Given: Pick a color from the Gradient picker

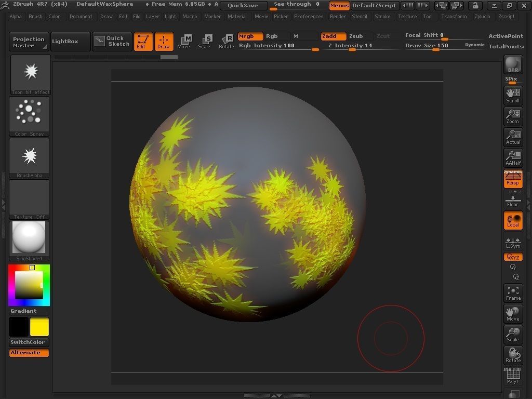Looking at the screenshot, I should click(29, 285).
